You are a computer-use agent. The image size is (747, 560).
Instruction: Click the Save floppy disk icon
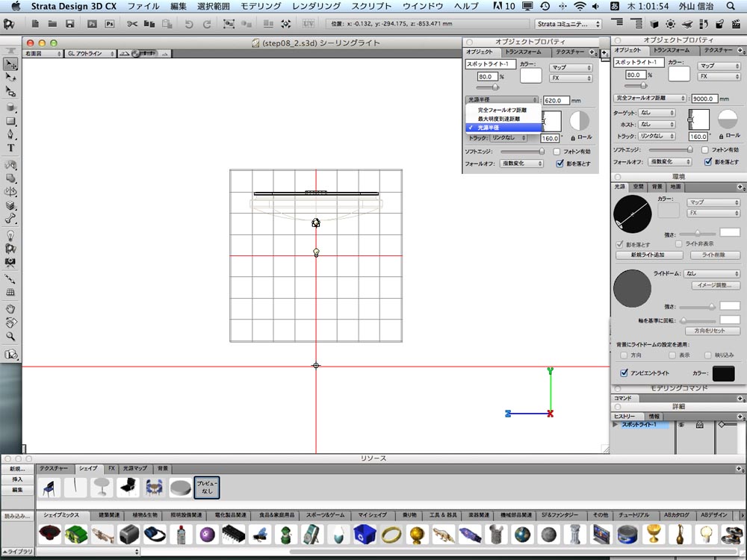pyautogui.click(x=70, y=24)
